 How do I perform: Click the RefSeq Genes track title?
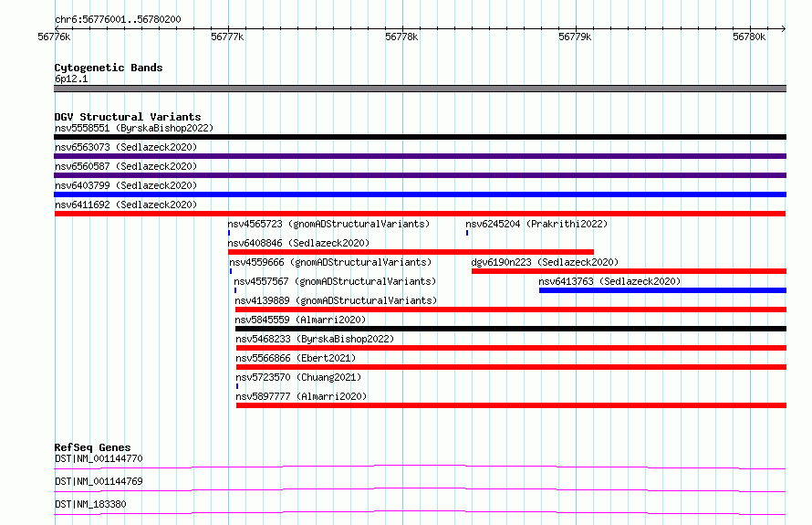(93, 447)
